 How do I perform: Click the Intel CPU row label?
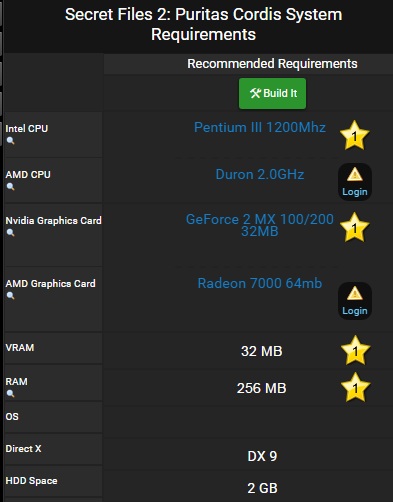pos(27,128)
